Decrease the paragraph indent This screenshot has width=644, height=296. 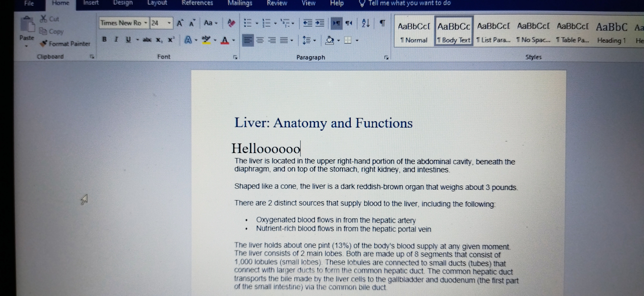(x=308, y=23)
